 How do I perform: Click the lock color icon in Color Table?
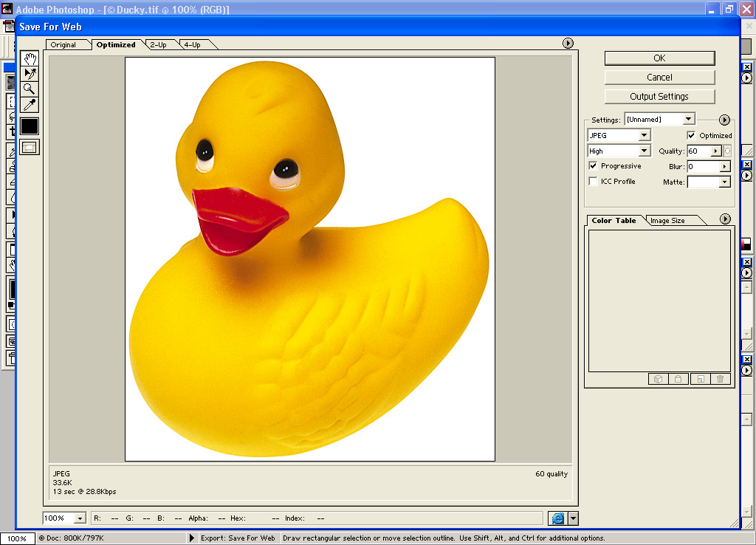678,379
